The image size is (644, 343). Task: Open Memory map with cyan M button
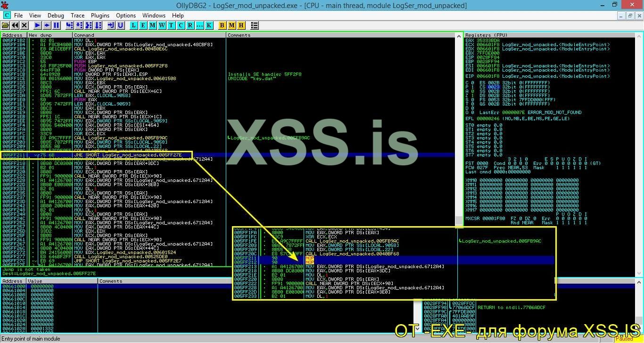coord(153,25)
